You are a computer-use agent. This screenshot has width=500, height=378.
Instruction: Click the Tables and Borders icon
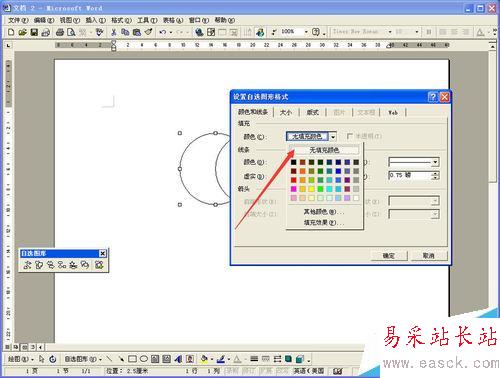pos(211,32)
